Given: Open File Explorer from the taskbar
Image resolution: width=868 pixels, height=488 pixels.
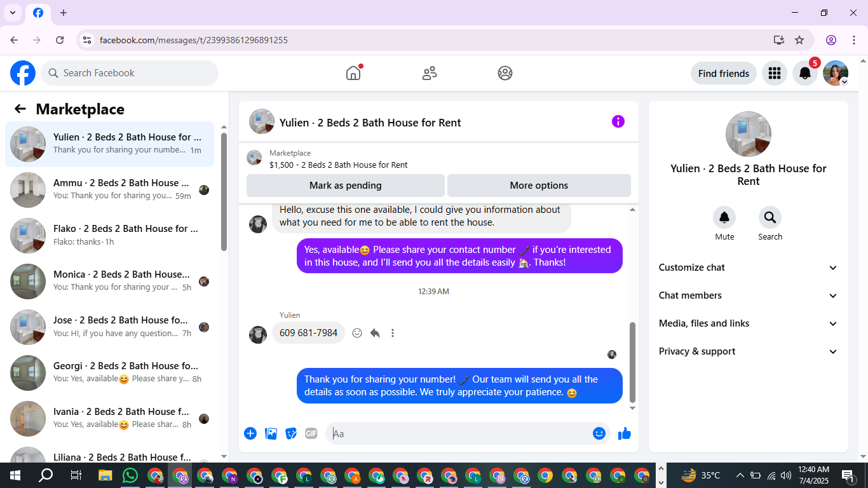Looking at the screenshot, I should point(105,475).
